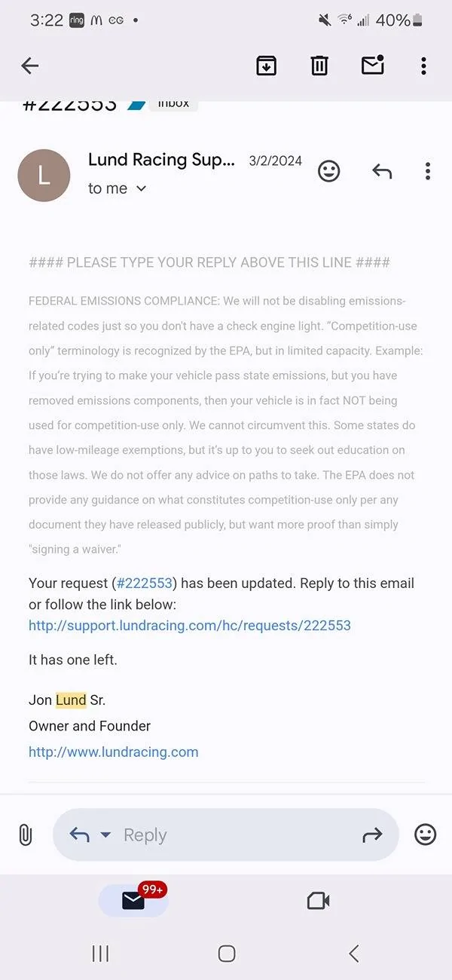
Task: Tap the Reply text field
Action: click(x=226, y=835)
